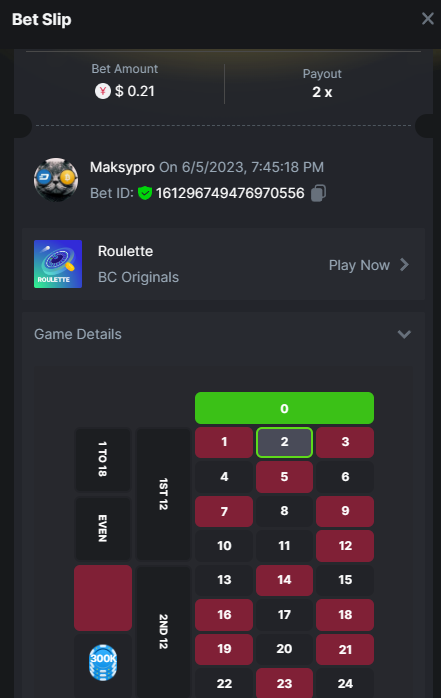
Task: Copy the Bet ID with copy icon
Action: pos(318,193)
